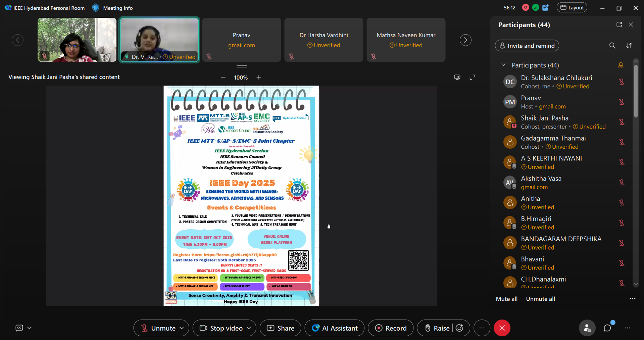Leave meeting with the red X button
Screen dimensions: 644x340
tap(502, 328)
